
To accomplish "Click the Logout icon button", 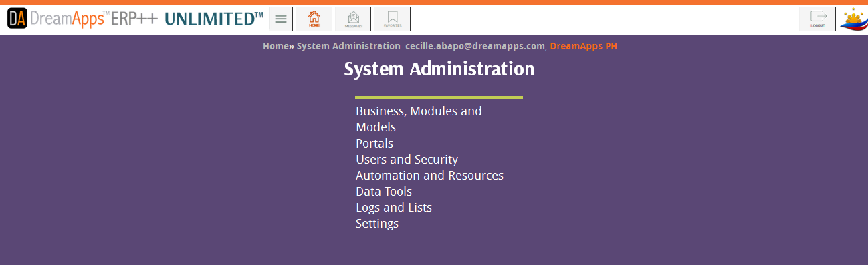I will click(x=817, y=19).
